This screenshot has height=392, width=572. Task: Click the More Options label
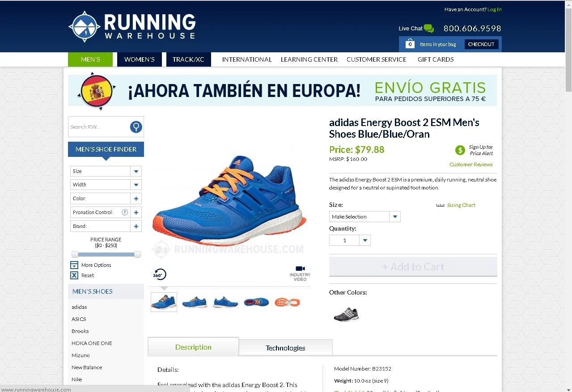96,265
